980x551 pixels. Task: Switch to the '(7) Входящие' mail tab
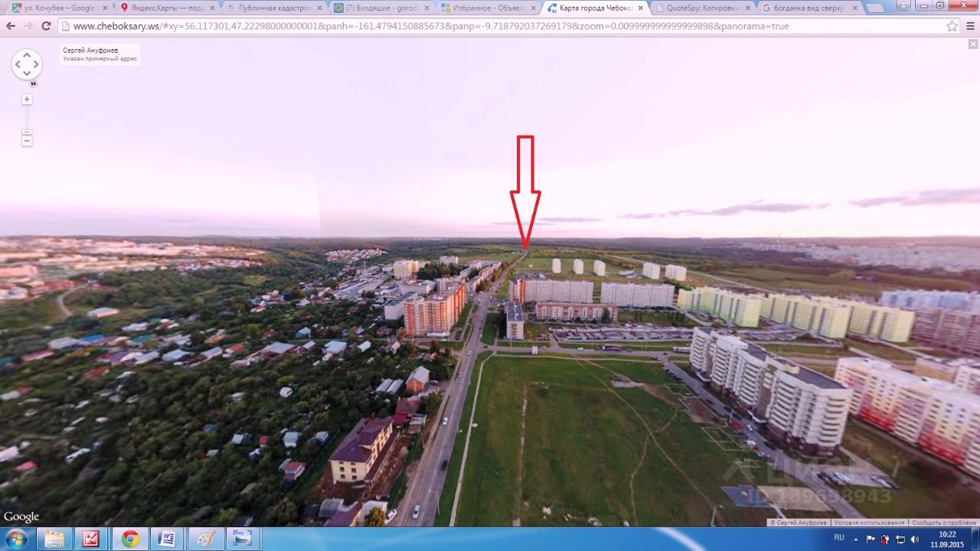[x=381, y=8]
